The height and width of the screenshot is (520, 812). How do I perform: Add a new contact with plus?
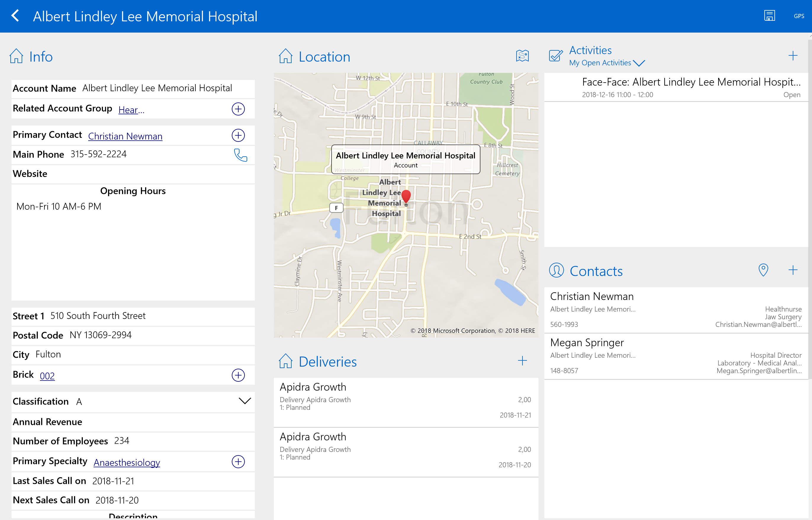point(793,270)
